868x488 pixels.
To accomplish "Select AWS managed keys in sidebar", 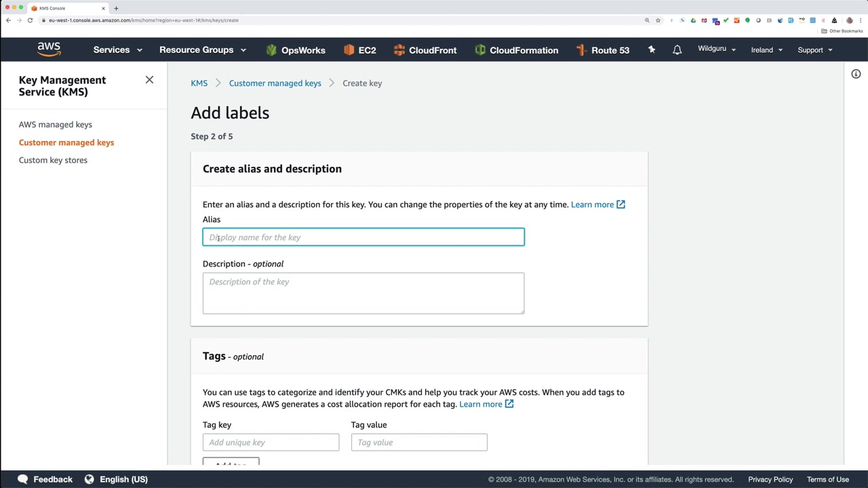I will tap(56, 125).
